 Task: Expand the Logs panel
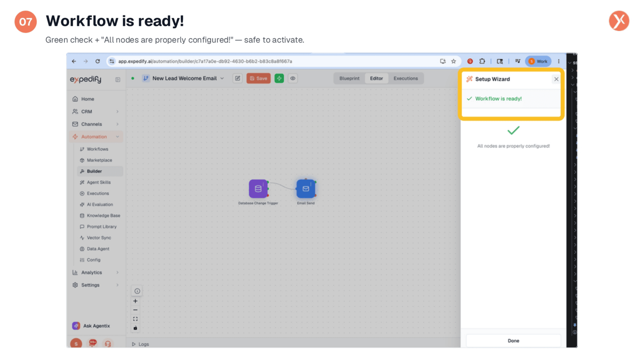[x=140, y=344]
